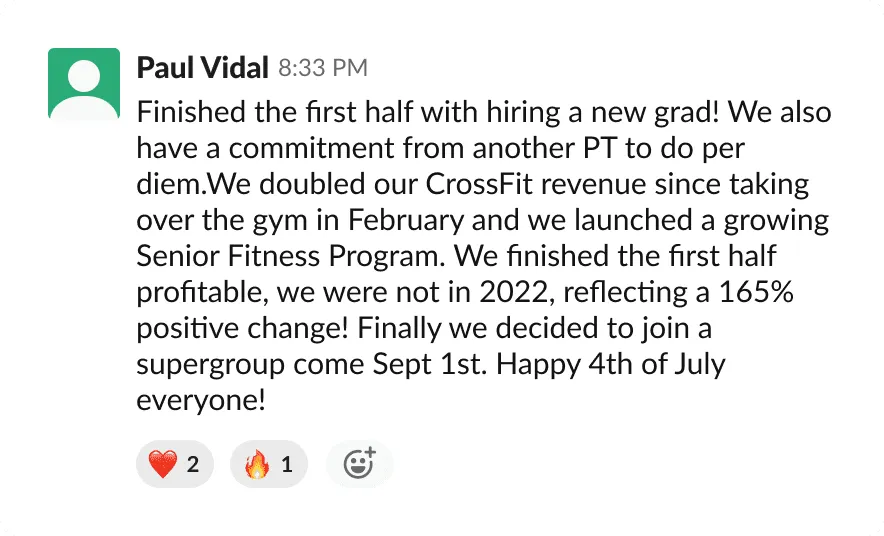Click the word supergroup in the message
This screenshot has width=884, height=536.
[x=210, y=364]
